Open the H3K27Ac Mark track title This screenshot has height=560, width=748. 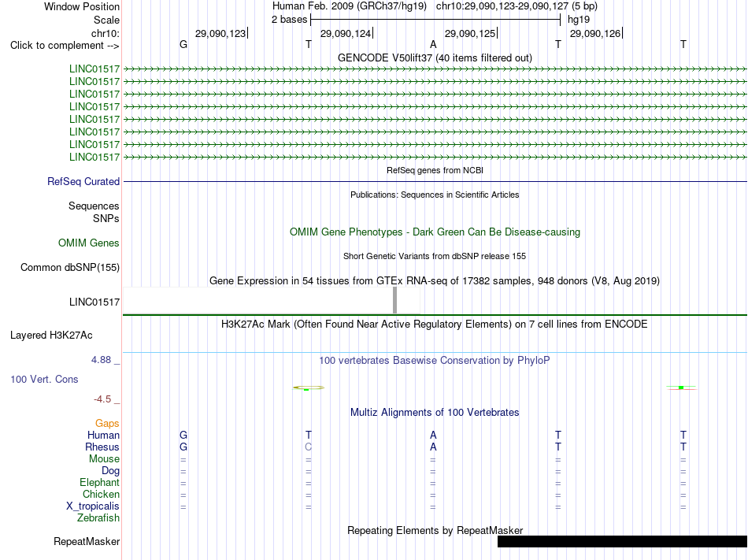435,325
